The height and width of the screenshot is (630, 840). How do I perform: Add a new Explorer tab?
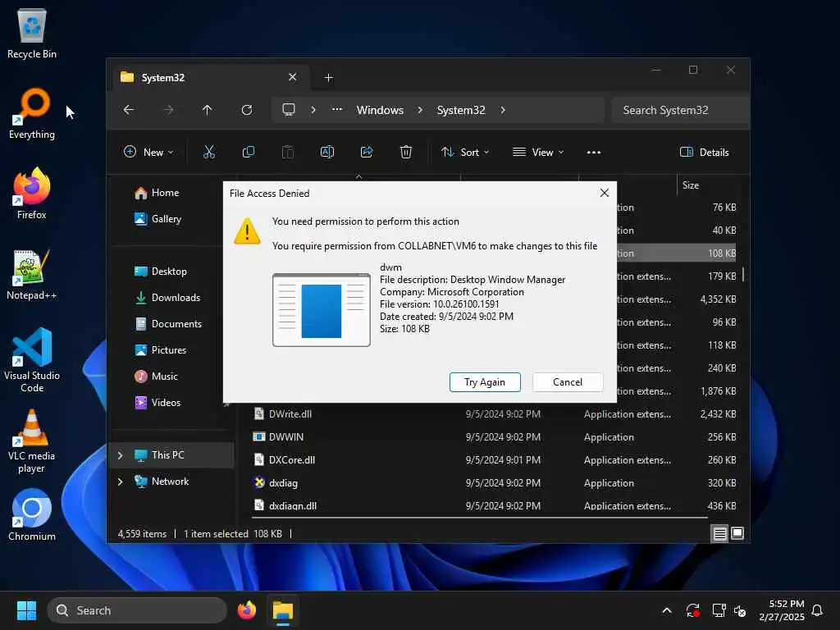click(328, 78)
